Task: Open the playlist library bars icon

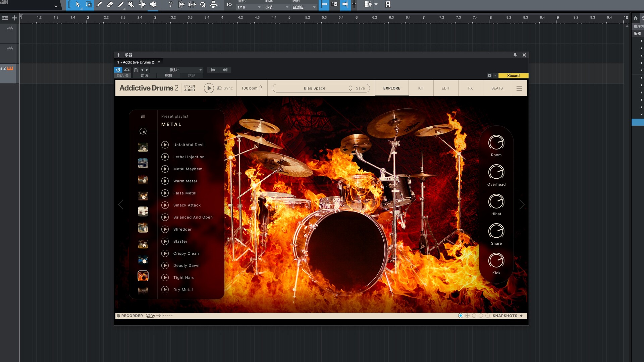Action: tap(143, 116)
